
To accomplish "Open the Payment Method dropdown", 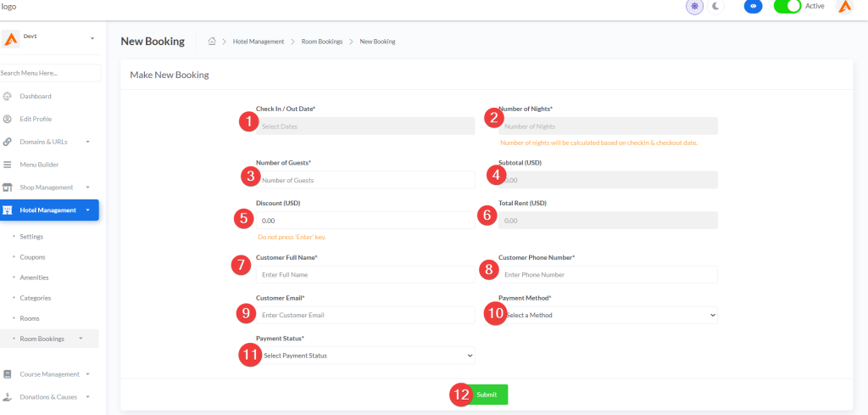I will pos(609,315).
